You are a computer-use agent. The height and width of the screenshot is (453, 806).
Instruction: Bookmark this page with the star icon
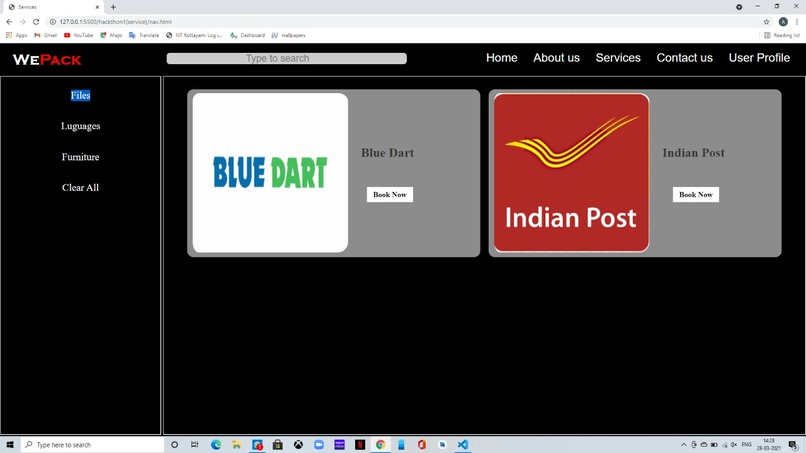click(766, 22)
